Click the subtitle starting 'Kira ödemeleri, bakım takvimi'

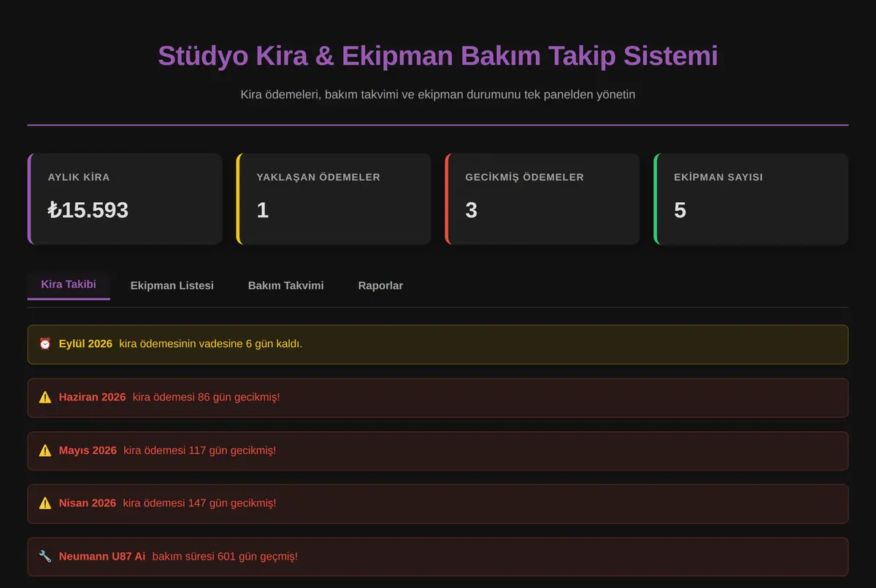pos(438,94)
